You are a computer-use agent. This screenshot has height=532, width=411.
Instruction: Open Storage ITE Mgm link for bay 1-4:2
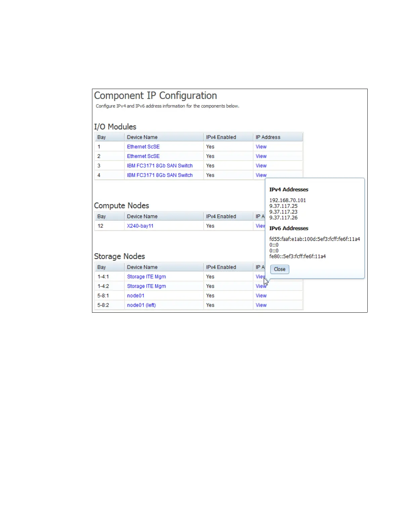pyautogui.click(x=146, y=286)
